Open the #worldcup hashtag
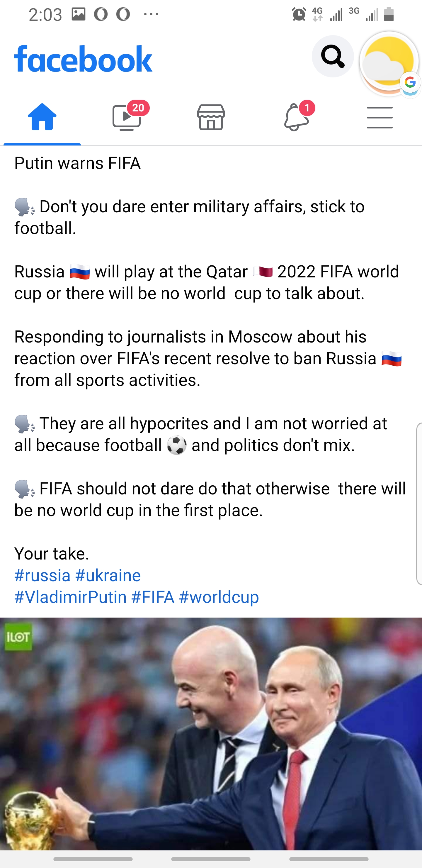This screenshot has height=868, width=422. coord(219,597)
